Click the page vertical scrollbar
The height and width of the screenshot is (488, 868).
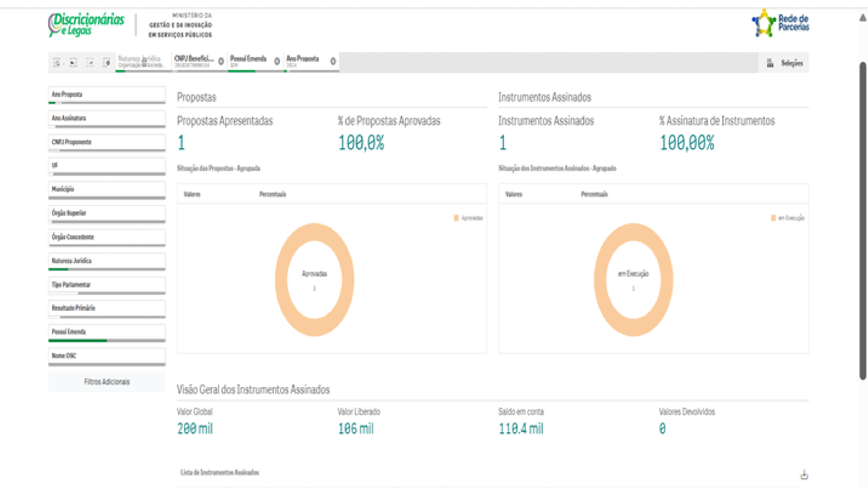pos(863,217)
